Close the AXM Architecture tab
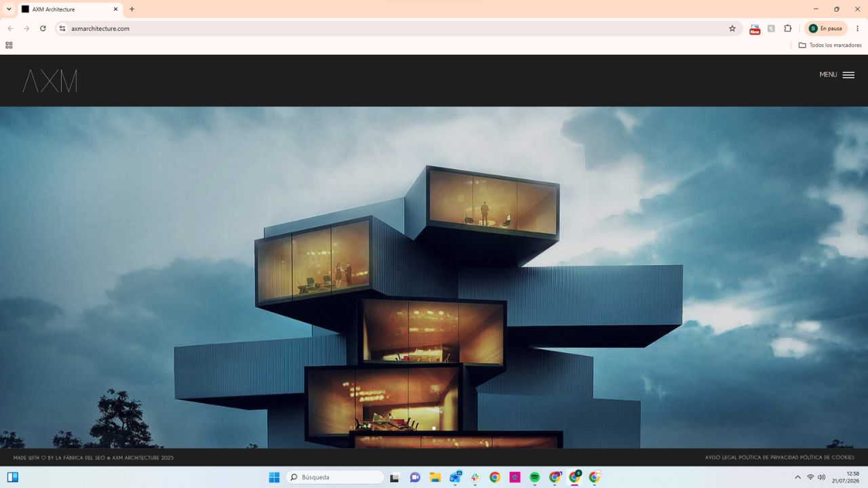The height and width of the screenshot is (488, 868). (x=115, y=9)
